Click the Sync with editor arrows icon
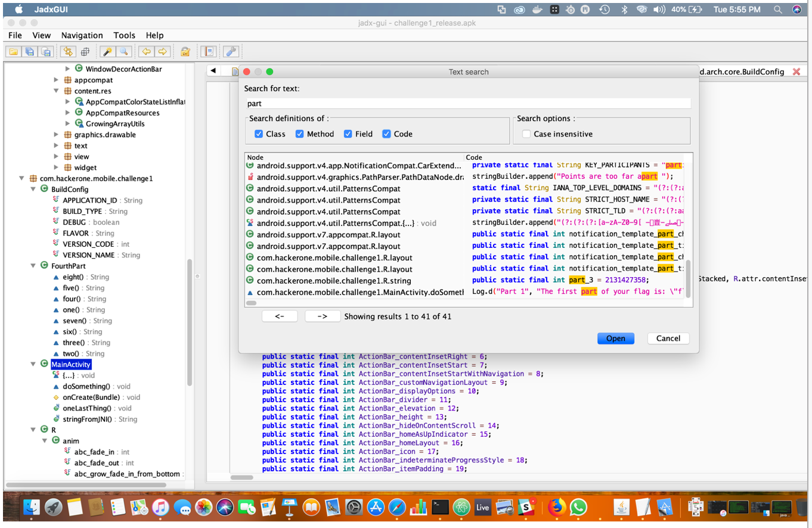Viewport: 812px width, 528px height. tap(68, 51)
